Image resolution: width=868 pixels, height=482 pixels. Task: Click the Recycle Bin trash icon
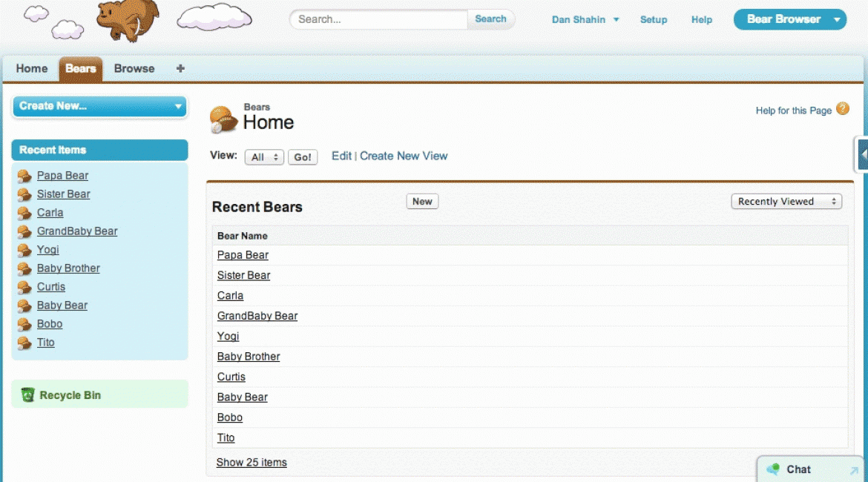click(27, 394)
